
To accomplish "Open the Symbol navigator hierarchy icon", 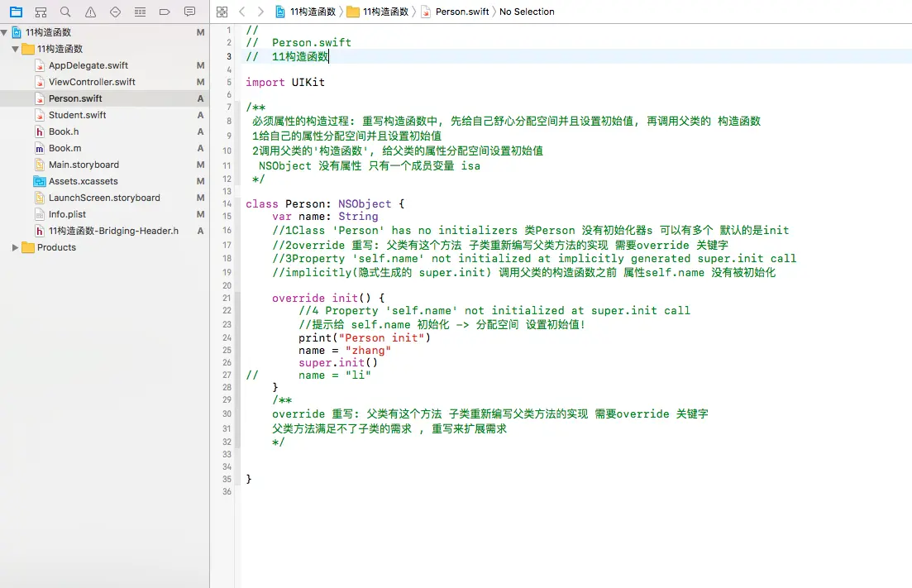I will tap(41, 12).
